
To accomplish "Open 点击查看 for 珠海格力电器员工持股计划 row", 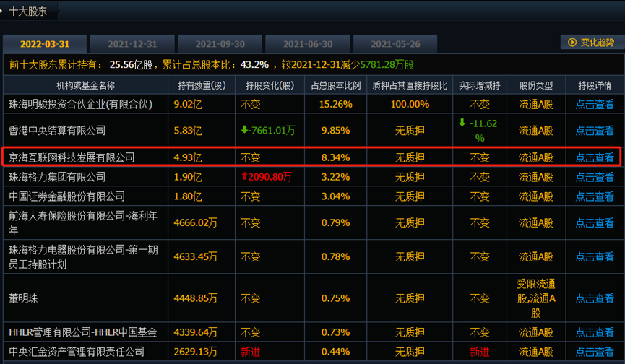I will pos(595,257).
